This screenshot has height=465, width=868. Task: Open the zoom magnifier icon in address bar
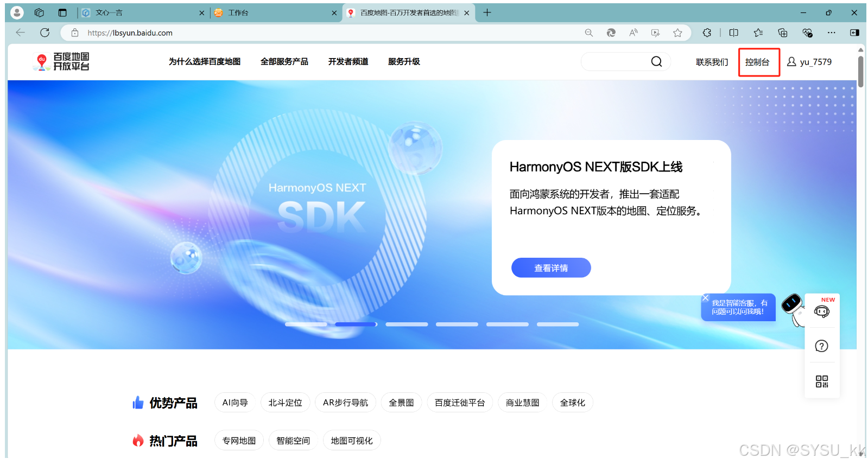tap(588, 33)
